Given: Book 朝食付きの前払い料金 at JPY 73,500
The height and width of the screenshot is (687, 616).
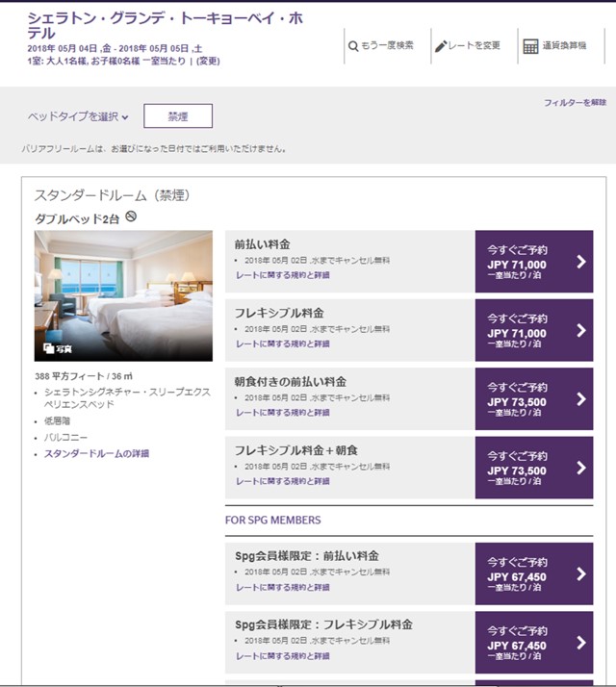Looking at the screenshot, I should [x=534, y=399].
